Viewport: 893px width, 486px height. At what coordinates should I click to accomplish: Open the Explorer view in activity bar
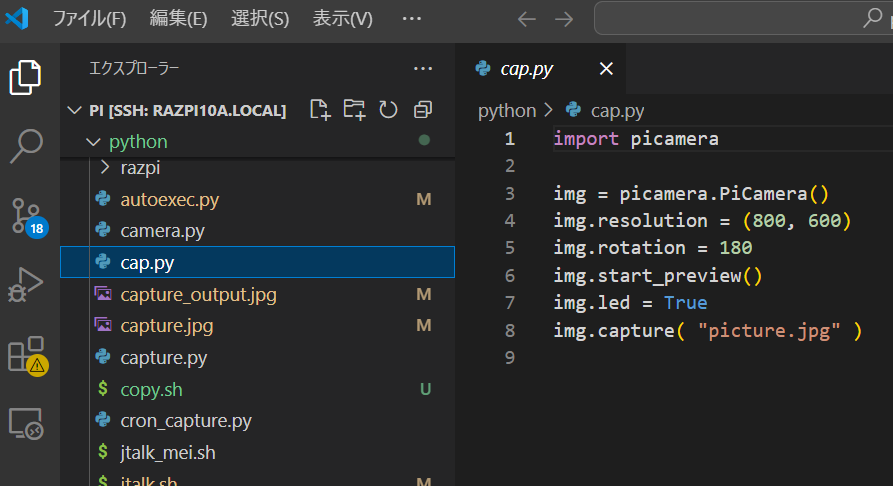(x=26, y=77)
